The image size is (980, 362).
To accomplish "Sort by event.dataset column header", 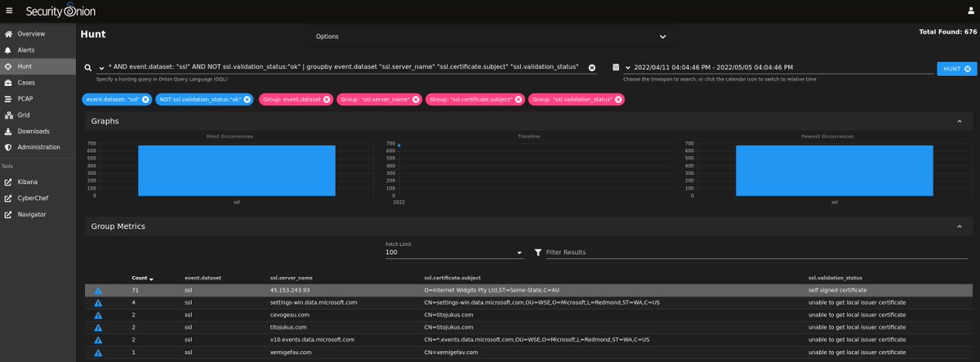I will click(x=203, y=278).
